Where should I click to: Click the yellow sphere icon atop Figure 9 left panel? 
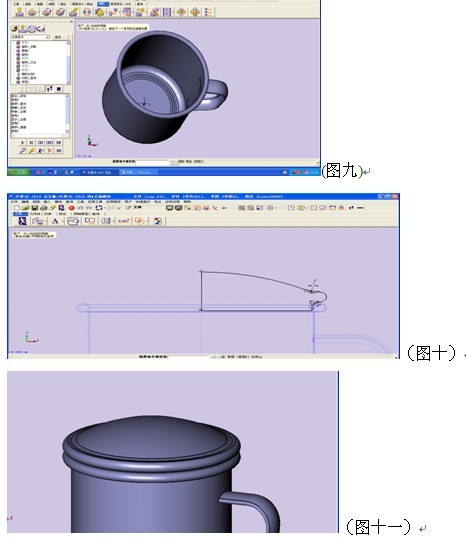coord(14,29)
